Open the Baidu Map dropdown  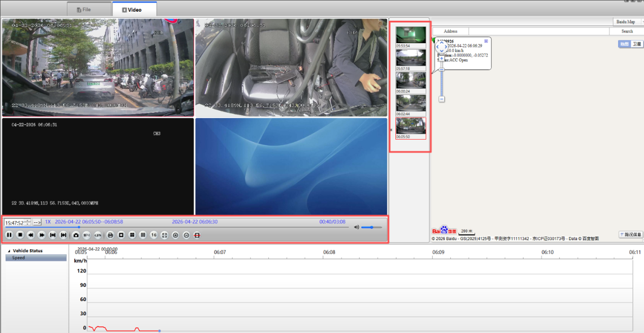628,22
